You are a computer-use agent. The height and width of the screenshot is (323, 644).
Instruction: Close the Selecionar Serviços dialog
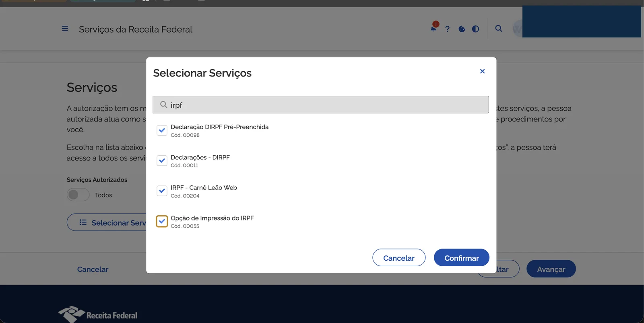pos(482,71)
